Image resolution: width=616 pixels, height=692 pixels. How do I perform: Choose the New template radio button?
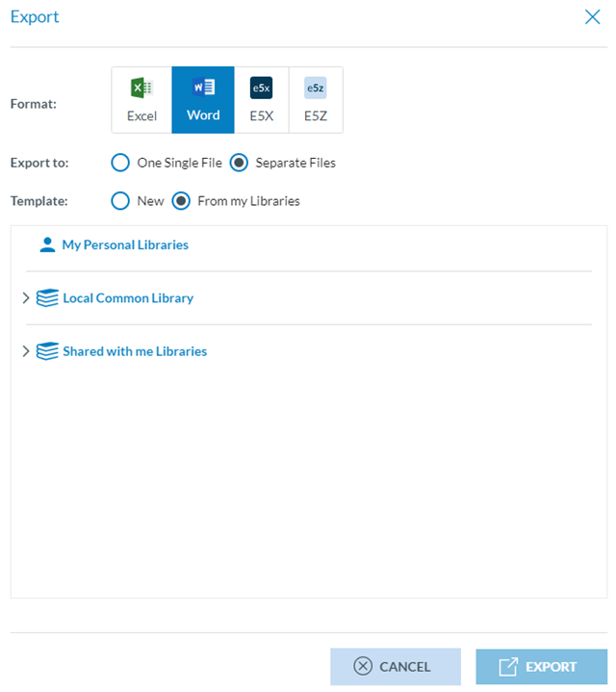click(x=120, y=201)
